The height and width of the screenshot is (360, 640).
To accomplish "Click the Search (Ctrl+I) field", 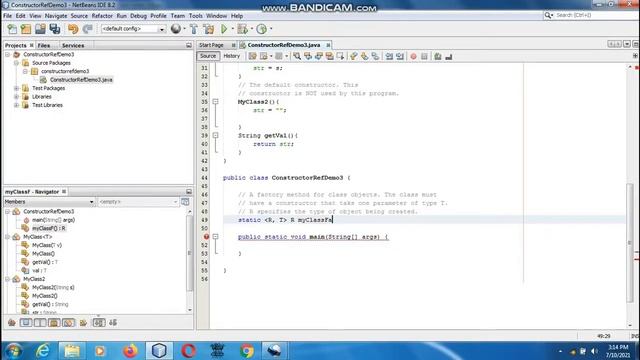I will click(x=595, y=15).
